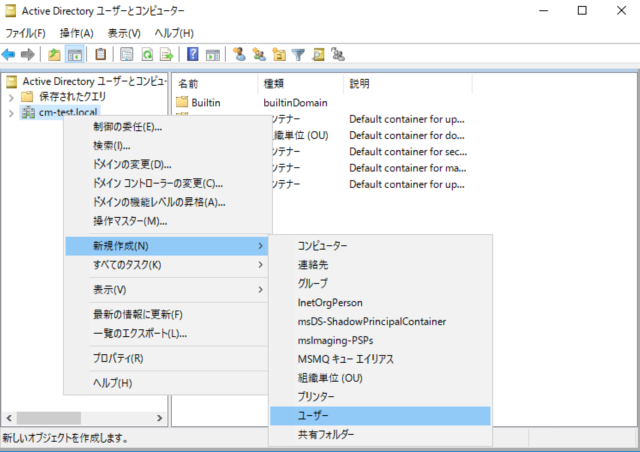The height and width of the screenshot is (452, 640).
Task: Select プリンター in submenu
Action: pos(380,397)
